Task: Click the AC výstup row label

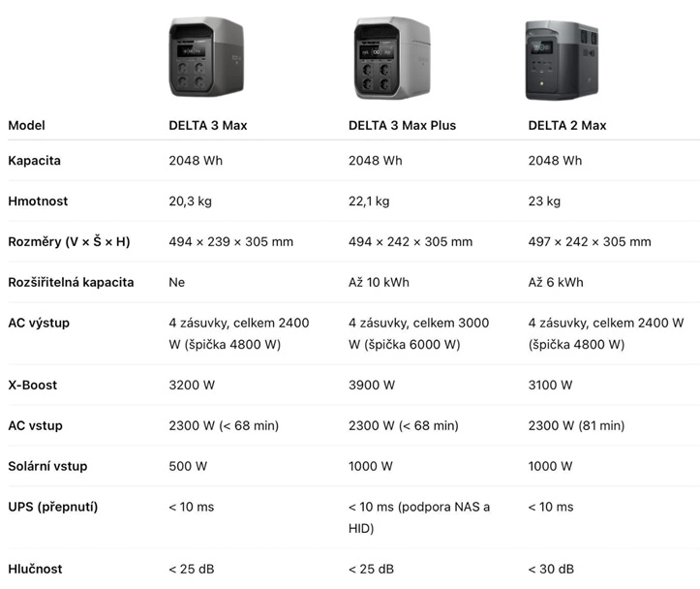Action: point(39,323)
